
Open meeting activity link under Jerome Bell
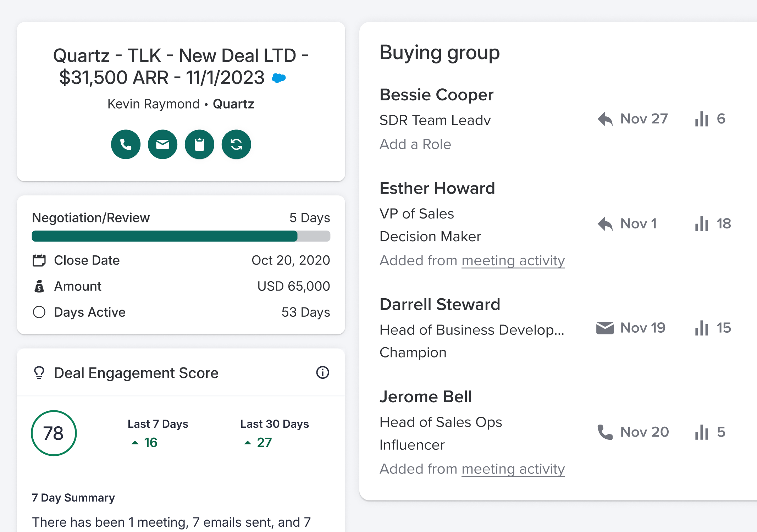[513, 469]
